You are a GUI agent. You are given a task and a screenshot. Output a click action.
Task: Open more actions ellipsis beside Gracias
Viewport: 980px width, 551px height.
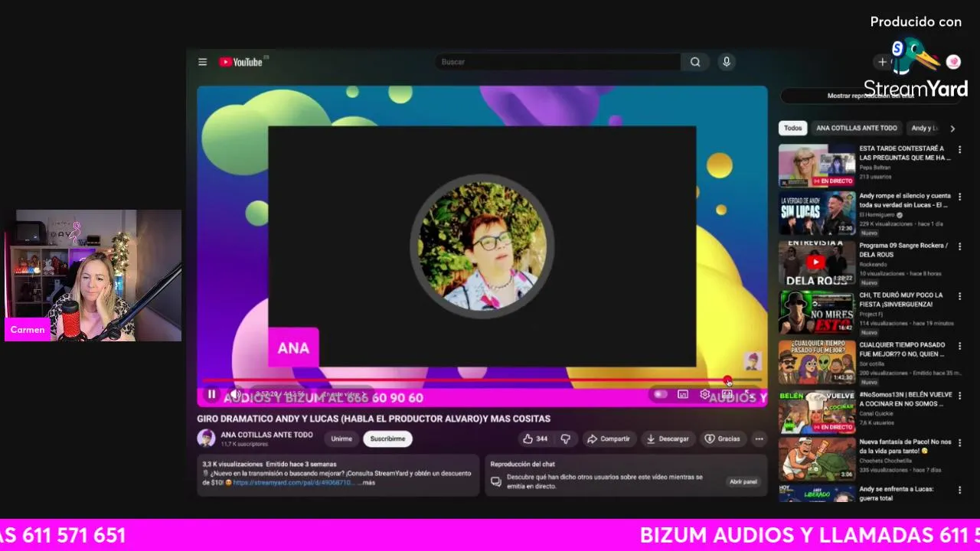tap(759, 439)
